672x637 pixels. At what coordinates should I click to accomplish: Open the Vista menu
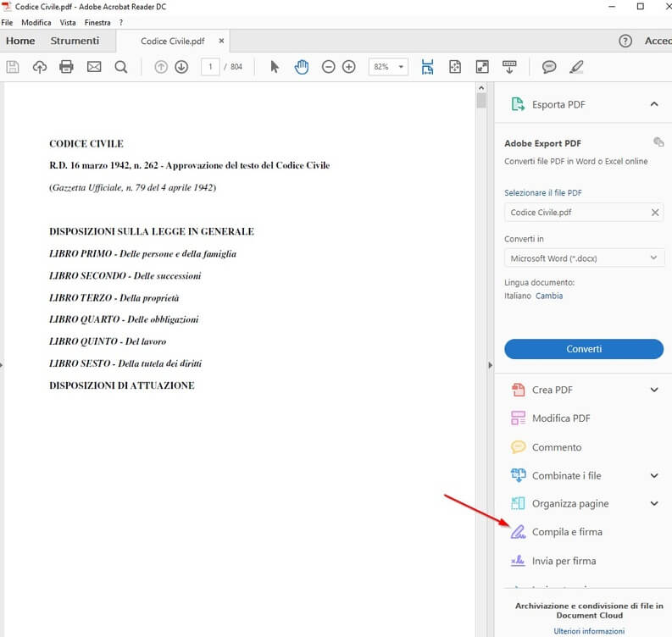point(68,23)
